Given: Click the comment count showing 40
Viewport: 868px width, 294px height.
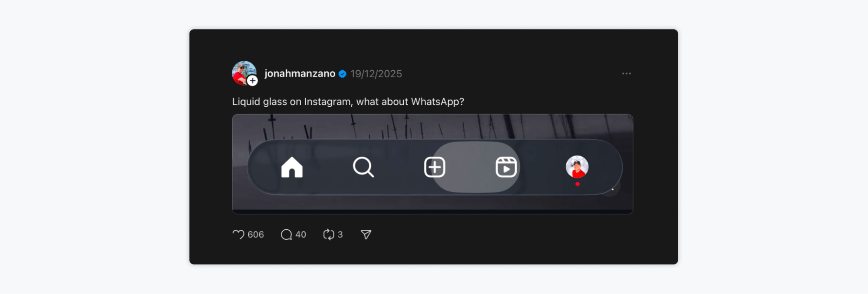Looking at the screenshot, I should (x=301, y=235).
